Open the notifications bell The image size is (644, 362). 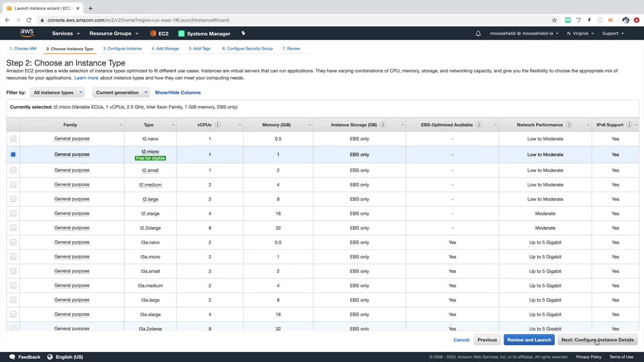coord(478,34)
